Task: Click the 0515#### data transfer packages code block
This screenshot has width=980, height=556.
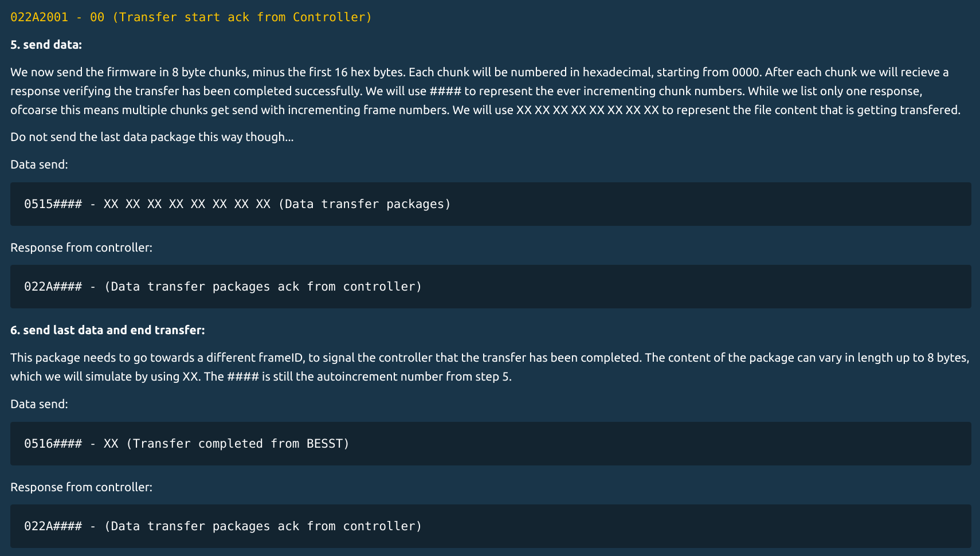Action: click(x=491, y=204)
